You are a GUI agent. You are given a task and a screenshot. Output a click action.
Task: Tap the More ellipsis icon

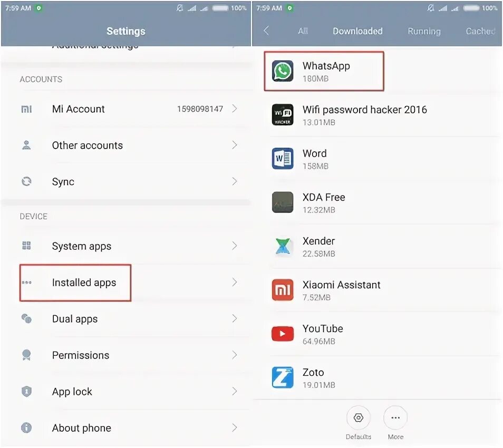pyautogui.click(x=395, y=417)
